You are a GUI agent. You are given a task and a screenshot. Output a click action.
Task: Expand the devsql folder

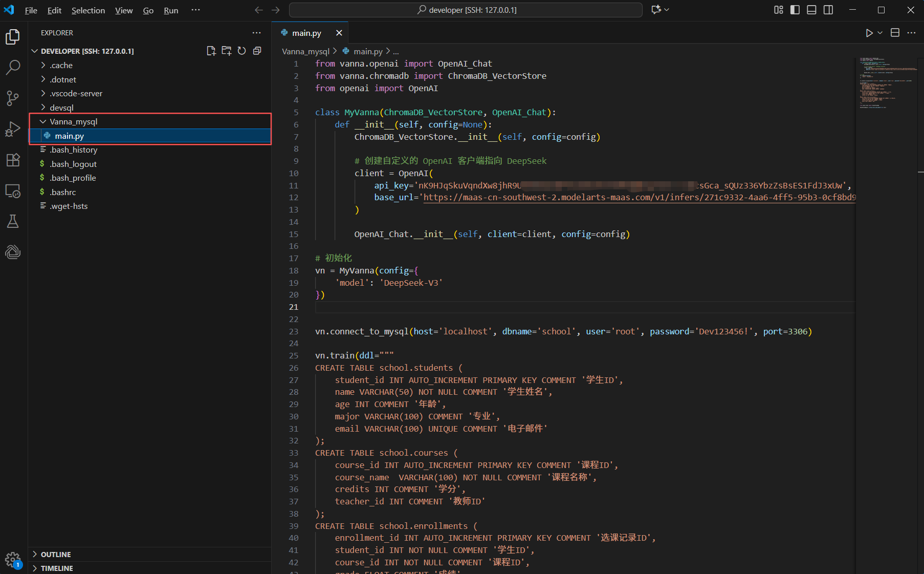(x=149, y=108)
